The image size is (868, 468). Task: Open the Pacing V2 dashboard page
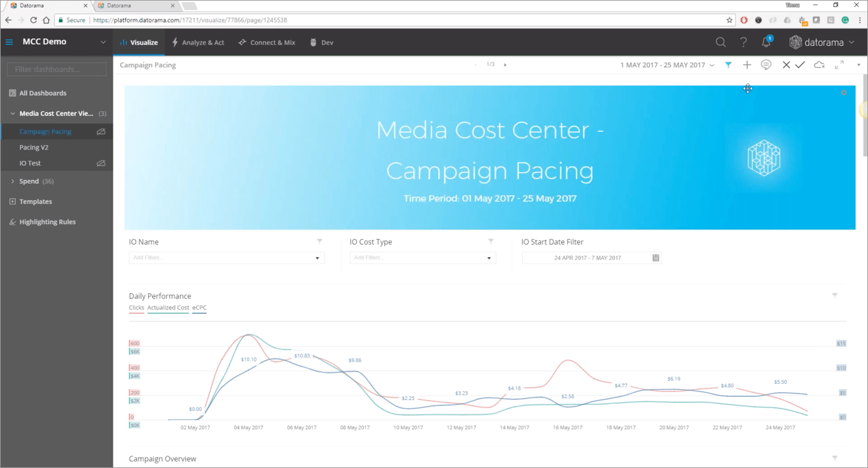tap(34, 148)
